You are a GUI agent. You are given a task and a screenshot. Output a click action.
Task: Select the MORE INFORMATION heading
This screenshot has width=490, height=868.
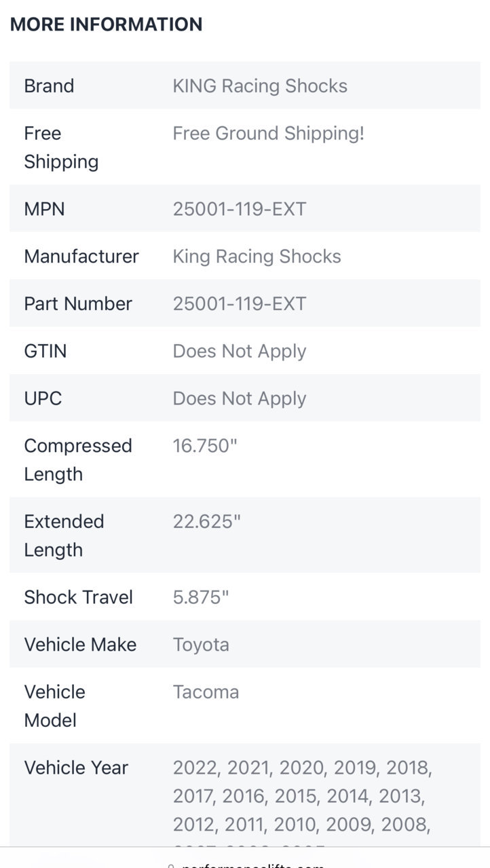pyautogui.click(x=106, y=24)
